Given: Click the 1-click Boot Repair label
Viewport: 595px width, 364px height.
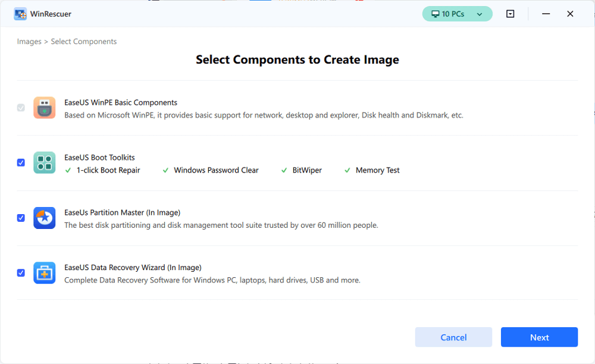Looking at the screenshot, I should pyautogui.click(x=106, y=170).
